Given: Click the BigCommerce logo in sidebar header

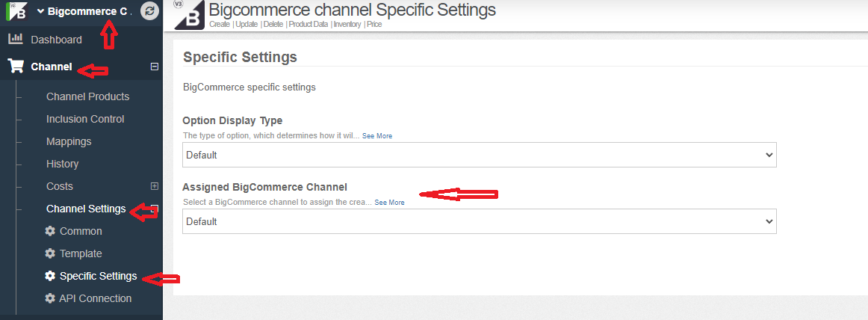Looking at the screenshot, I should point(16,13).
